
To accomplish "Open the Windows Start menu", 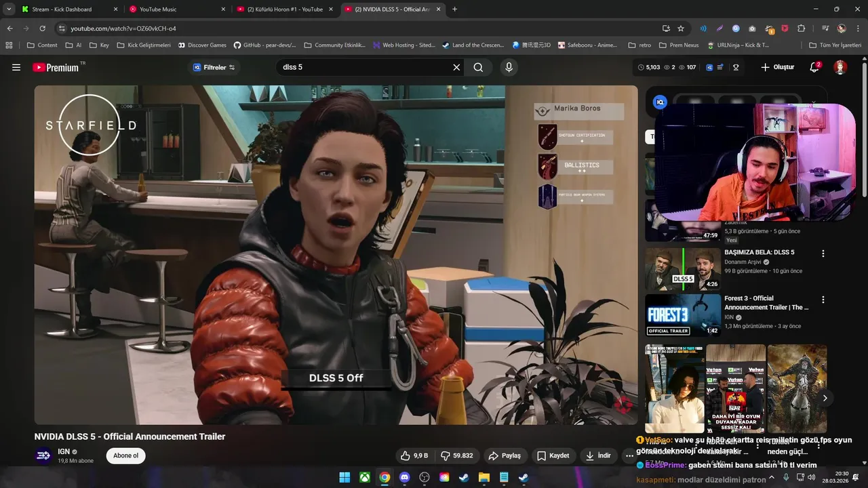I will (x=344, y=477).
